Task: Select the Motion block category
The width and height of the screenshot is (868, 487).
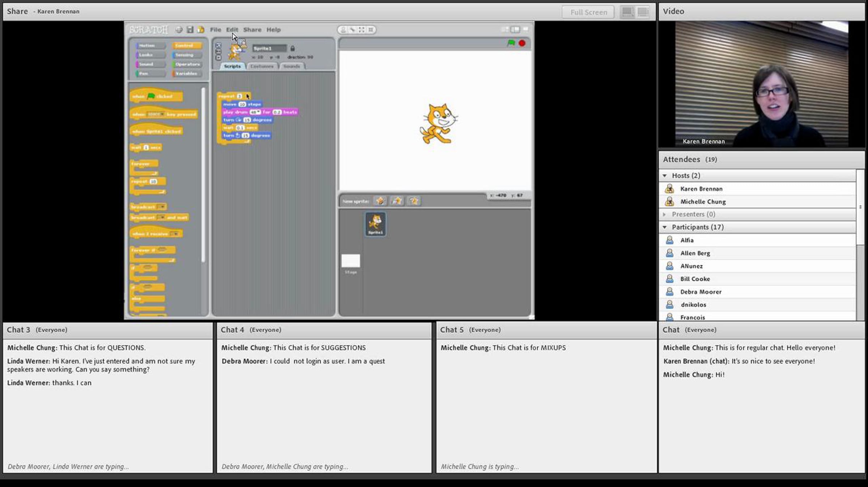Action: (150, 46)
